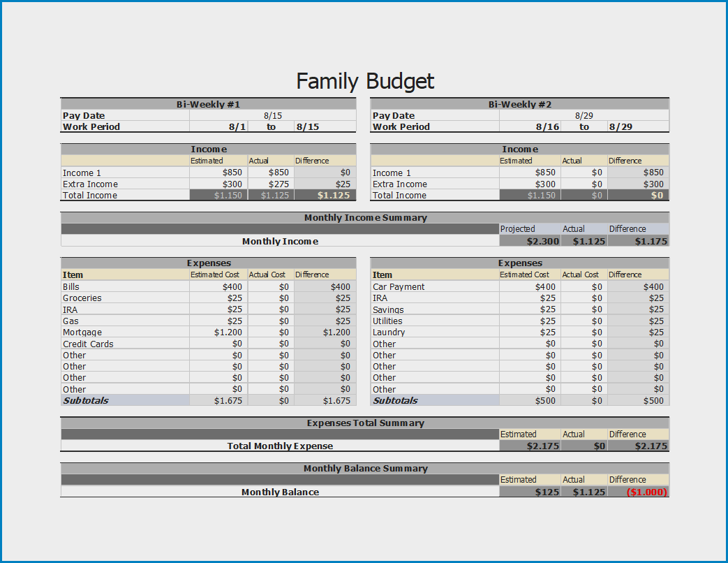Click the Monthly Balance label
Image resolution: width=728 pixels, height=563 pixels.
280,492
